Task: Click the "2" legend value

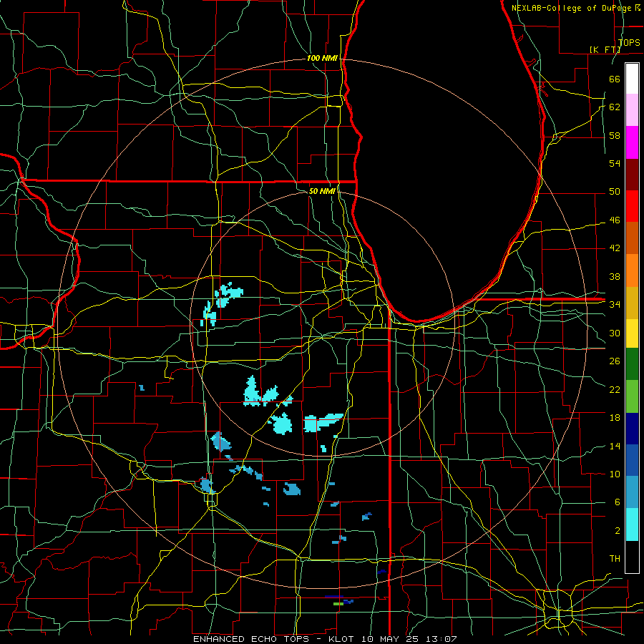Action: click(617, 531)
